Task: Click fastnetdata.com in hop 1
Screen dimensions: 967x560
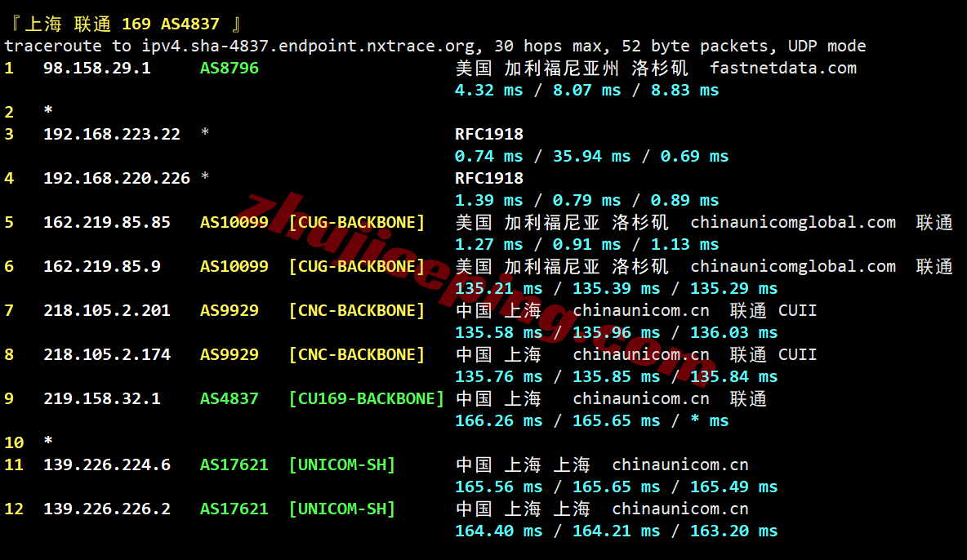Action: coord(783,68)
